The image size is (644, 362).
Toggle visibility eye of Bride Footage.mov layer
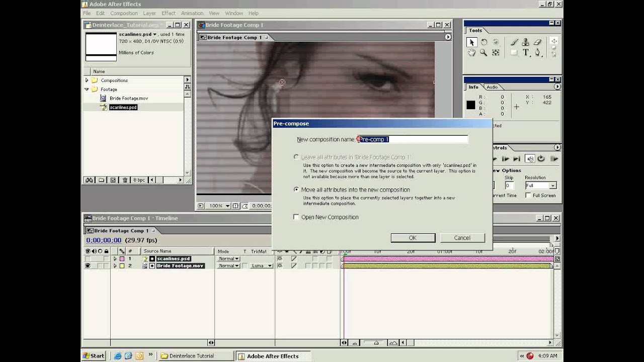pyautogui.click(x=88, y=265)
